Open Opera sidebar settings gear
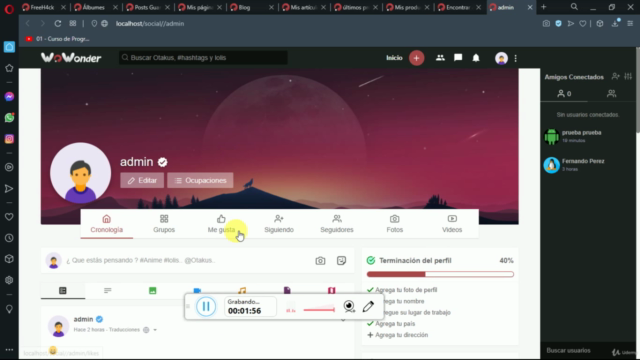The height and width of the screenshot is (360, 640). (9, 280)
